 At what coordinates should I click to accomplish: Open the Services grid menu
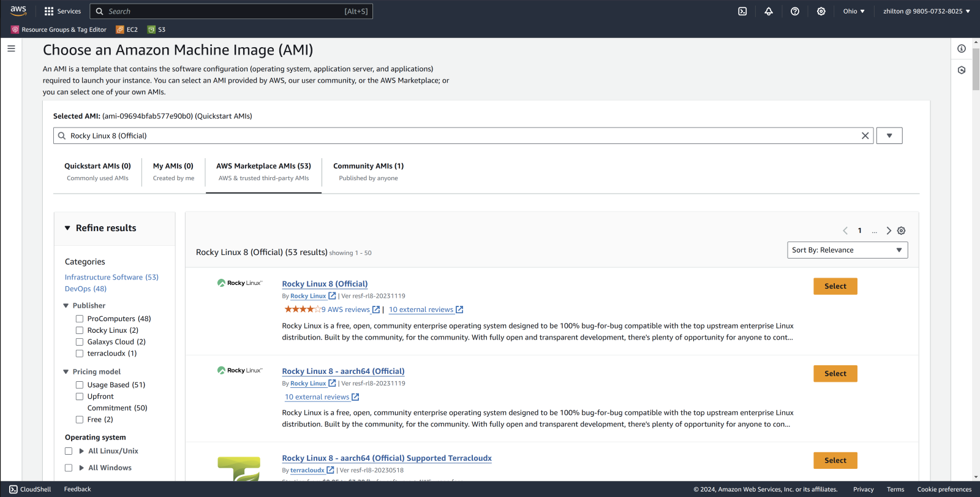click(x=62, y=11)
